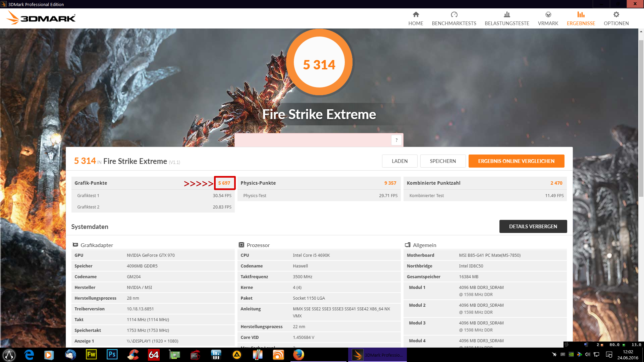The height and width of the screenshot is (362, 644).
Task: Launch Firefox from the taskbar
Action: click(299, 355)
